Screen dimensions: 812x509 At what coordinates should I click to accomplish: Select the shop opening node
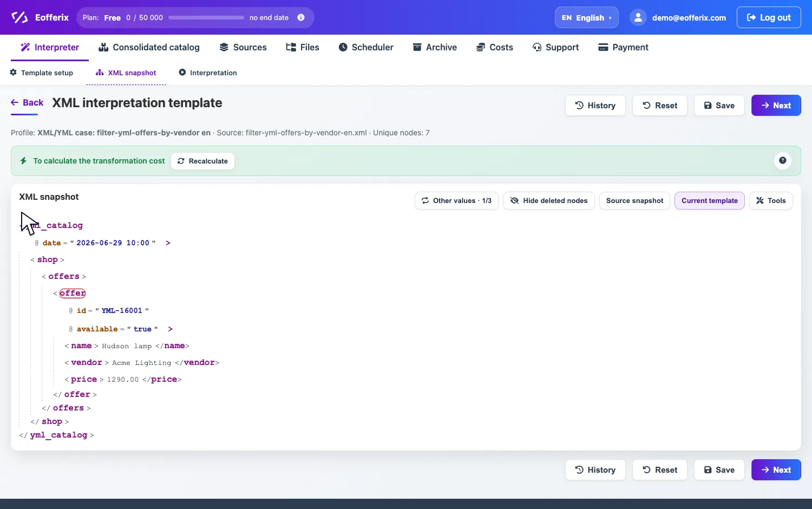point(48,259)
